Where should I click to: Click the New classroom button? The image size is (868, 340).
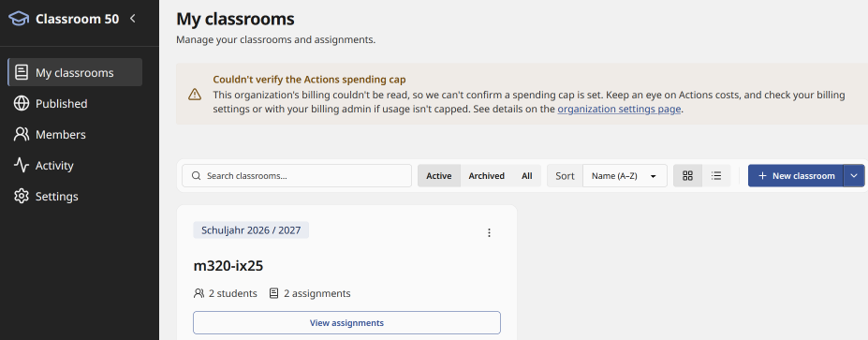[796, 175]
